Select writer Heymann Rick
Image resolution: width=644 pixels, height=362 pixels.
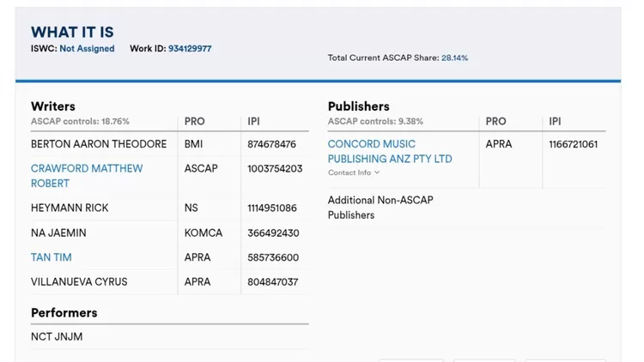(x=70, y=208)
